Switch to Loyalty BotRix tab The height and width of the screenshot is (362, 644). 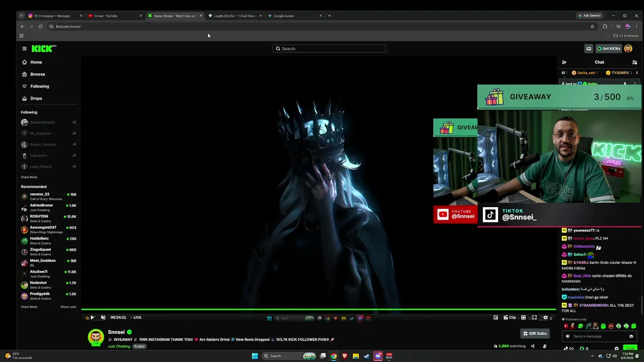[234, 16]
